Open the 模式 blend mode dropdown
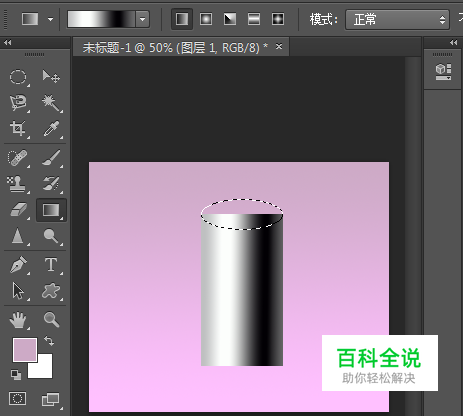Viewport: 463px width, 416px height. pos(397,20)
